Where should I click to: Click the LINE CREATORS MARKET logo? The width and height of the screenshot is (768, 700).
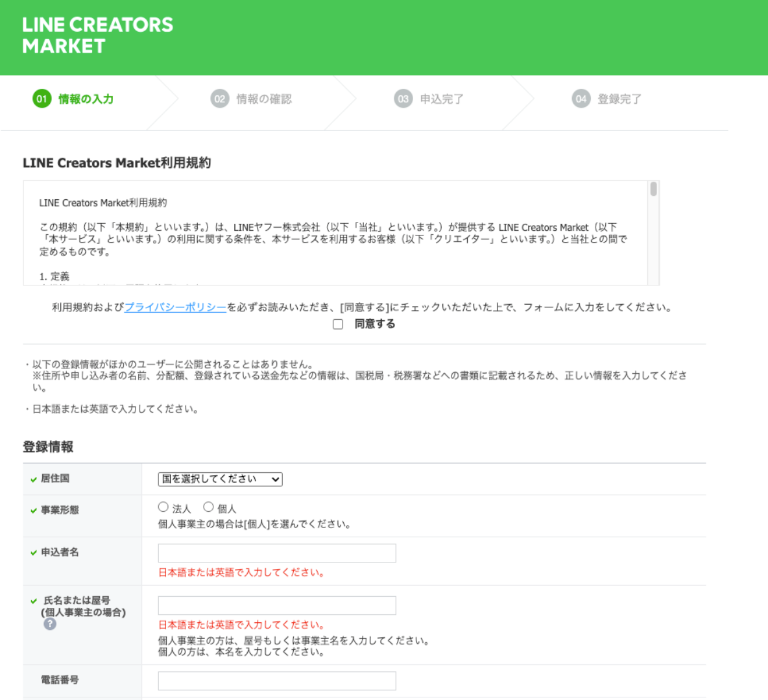coord(97,35)
